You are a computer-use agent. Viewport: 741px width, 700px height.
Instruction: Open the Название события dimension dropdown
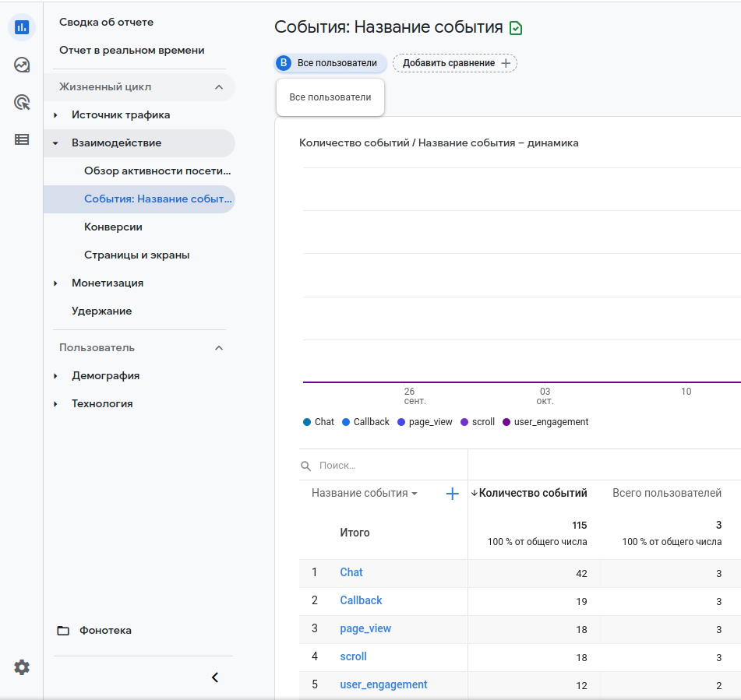[364, 494]
